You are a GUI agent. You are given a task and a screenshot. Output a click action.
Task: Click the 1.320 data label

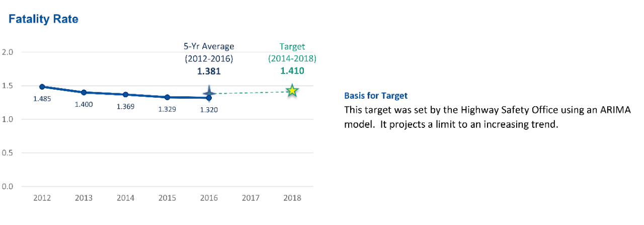(x=209, y=109)
